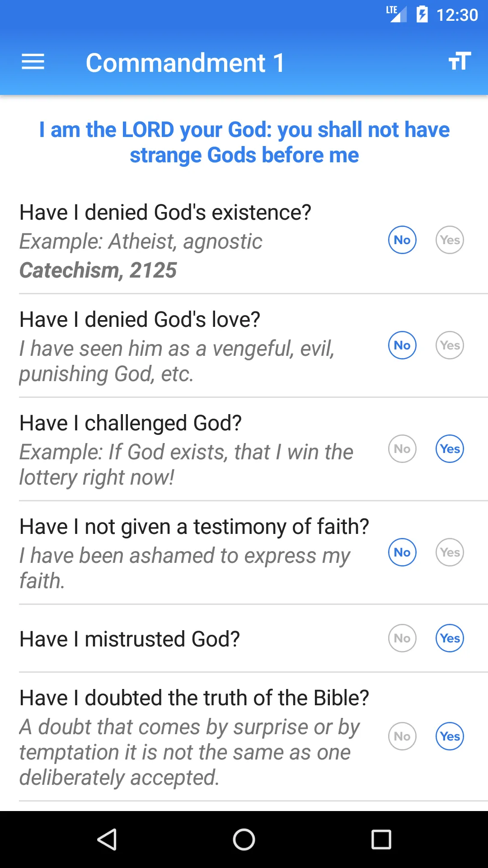Image resolution: width=488 pixels, height=868 pixels.
Task: Tap the clock showing 12:30
Action: tap(457, 15)
